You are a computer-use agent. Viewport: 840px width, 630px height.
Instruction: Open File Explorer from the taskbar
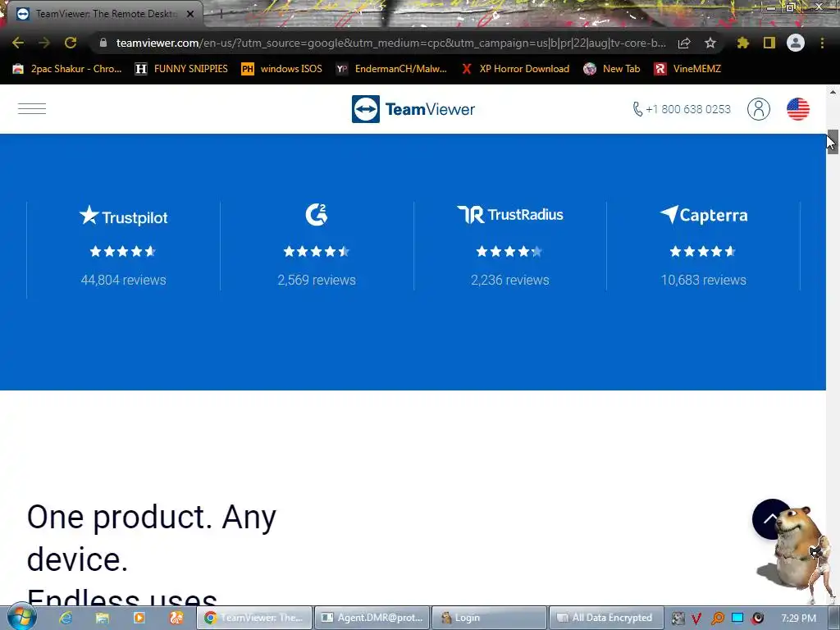coord(103,618)
